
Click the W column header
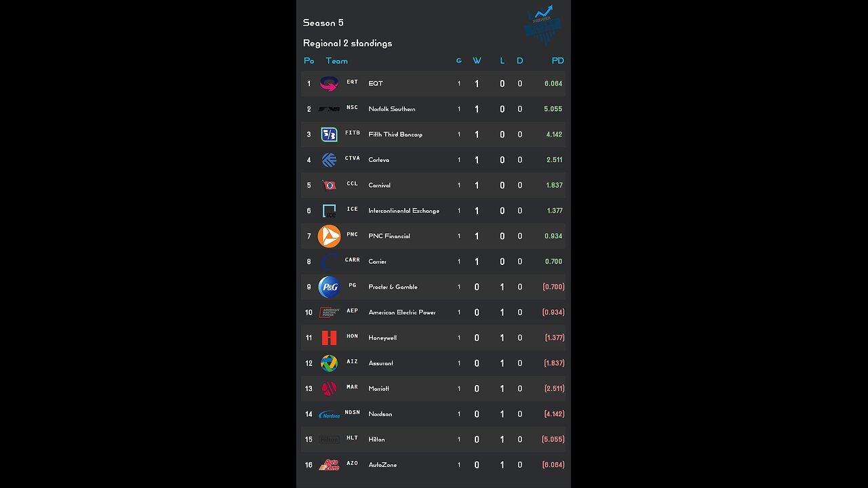pyautogui.click(x=477, y=61)
